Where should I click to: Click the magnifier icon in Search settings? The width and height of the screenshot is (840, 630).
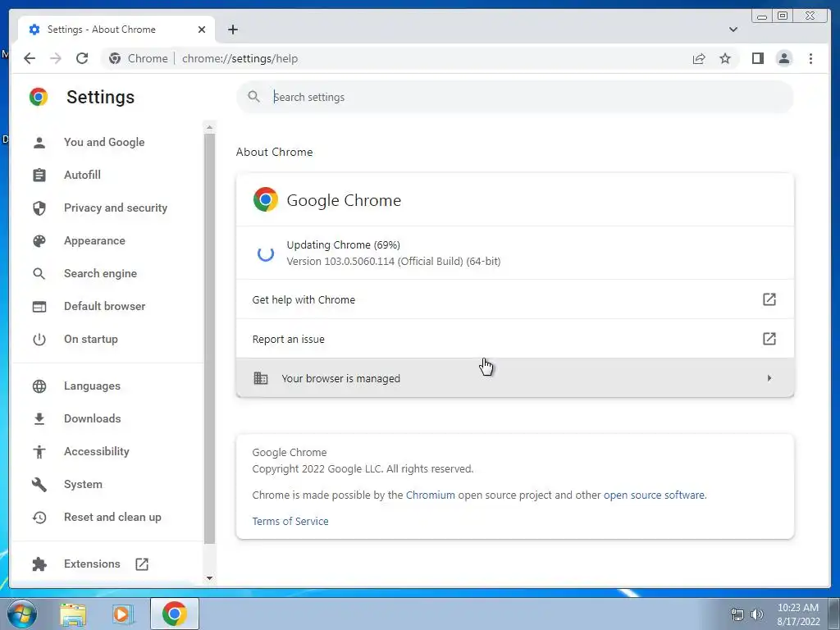(254, 97)
